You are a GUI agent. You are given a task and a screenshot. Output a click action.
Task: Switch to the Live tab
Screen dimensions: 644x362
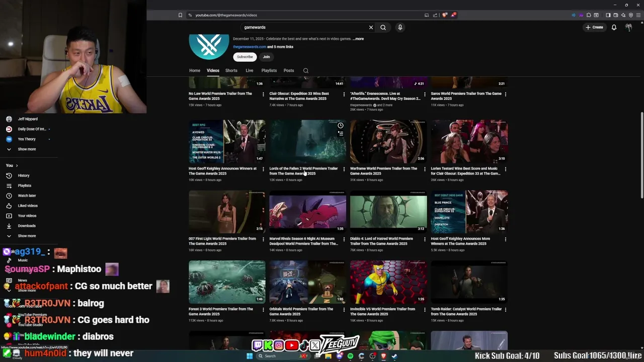249,70
